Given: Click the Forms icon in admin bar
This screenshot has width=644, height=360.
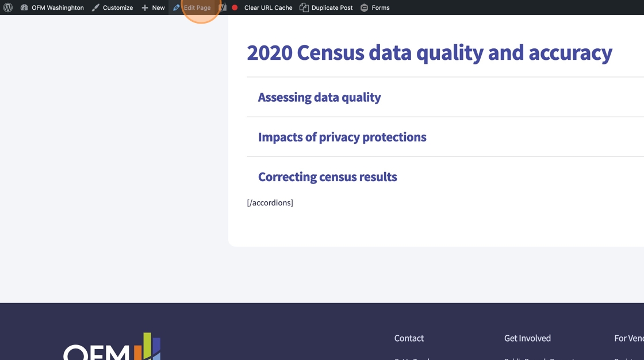Looking at the screenshot, I should tap(364, 7).
